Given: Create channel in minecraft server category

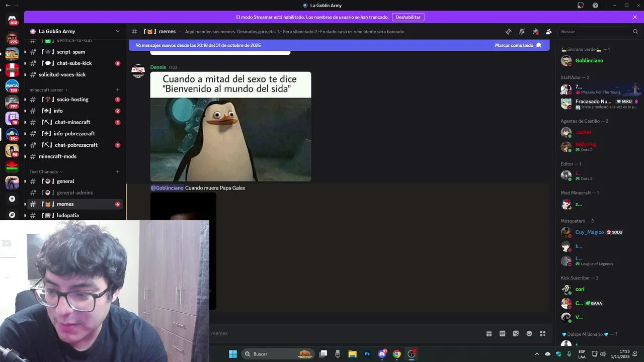Looking at the screenshot, I should point(118,90).
